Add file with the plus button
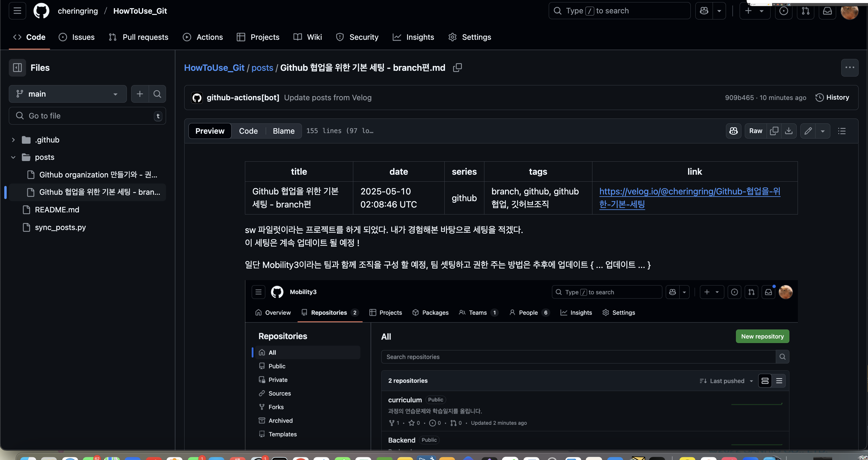Image resolution: width=868 pixels, height=460 pixels. [140, 94]
